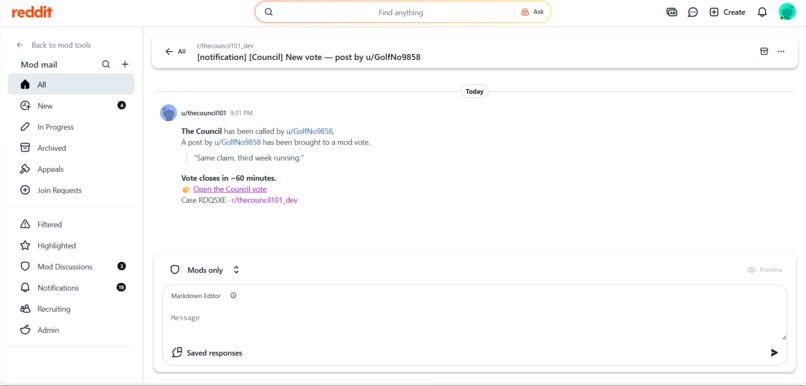Select the All mod mail folder
Image resolution: width=806 pixels, height=386 pixels.
click(71, 84)
